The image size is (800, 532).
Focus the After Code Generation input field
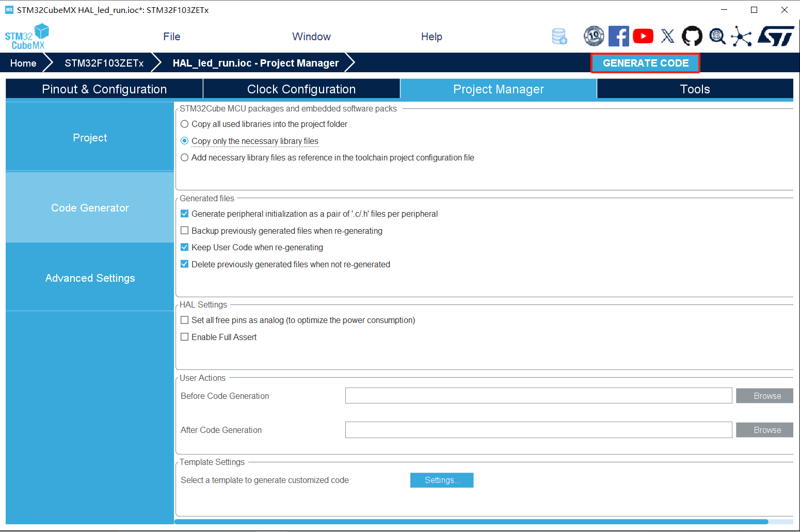pyautogui.click(x=538, y=430)
